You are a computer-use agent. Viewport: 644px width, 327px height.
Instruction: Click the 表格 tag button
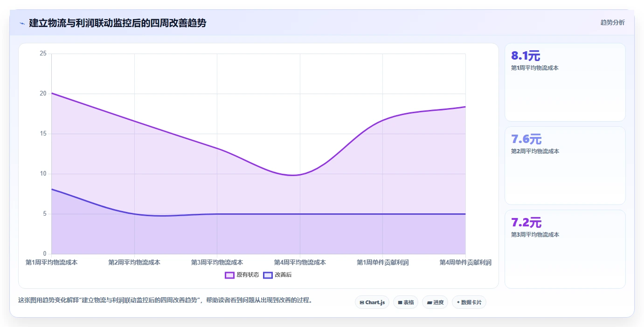(406, 302)
